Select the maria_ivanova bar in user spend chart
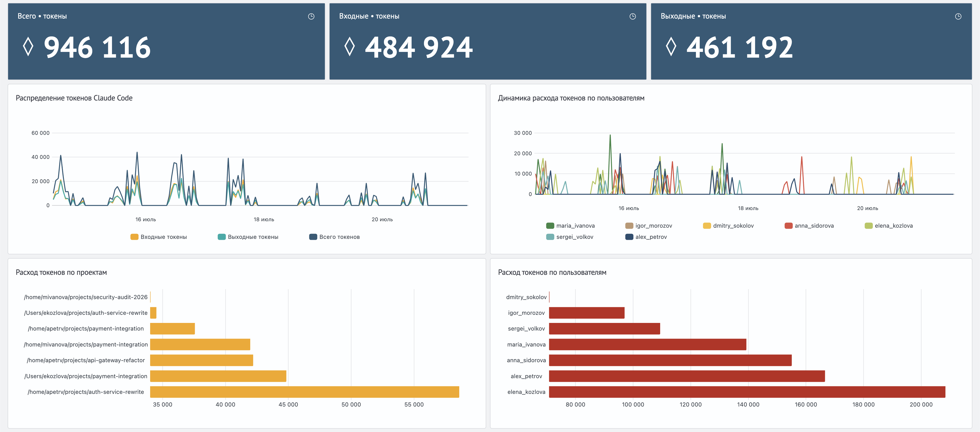Image resolution: width=980 pixels, height=432 pixels. 648,345
